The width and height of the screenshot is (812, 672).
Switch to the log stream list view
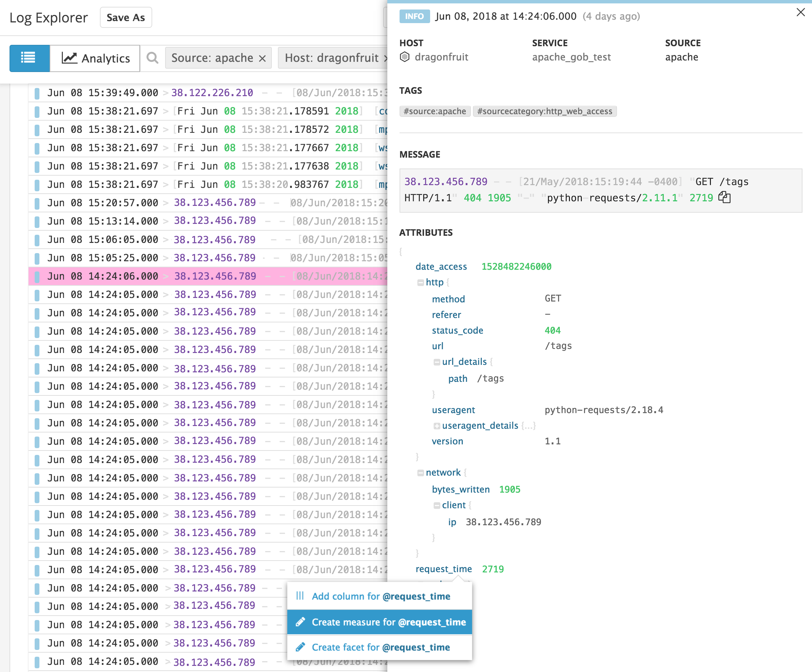click(29, 58)
